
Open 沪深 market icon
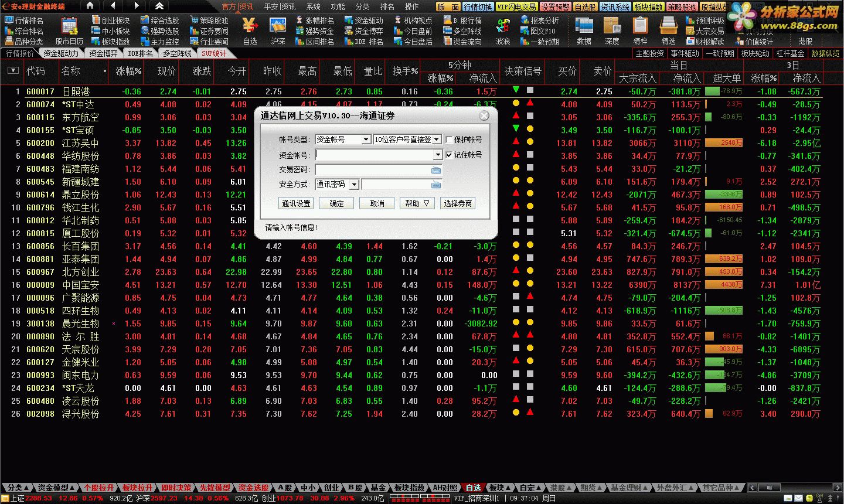point(278,32)
